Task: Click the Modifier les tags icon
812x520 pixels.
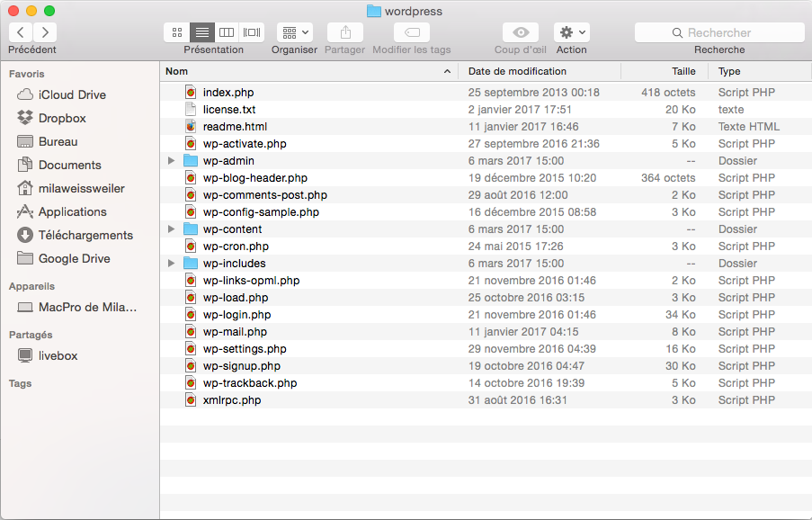Action: pyautogui.click(x=412, y=32)
